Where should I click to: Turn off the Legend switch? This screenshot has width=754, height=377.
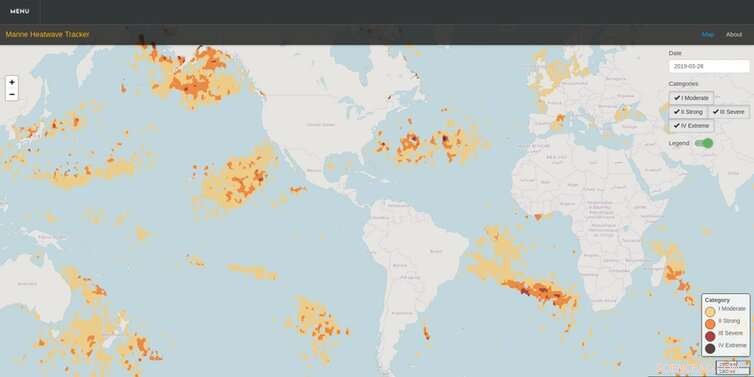[x=704, y=143]
